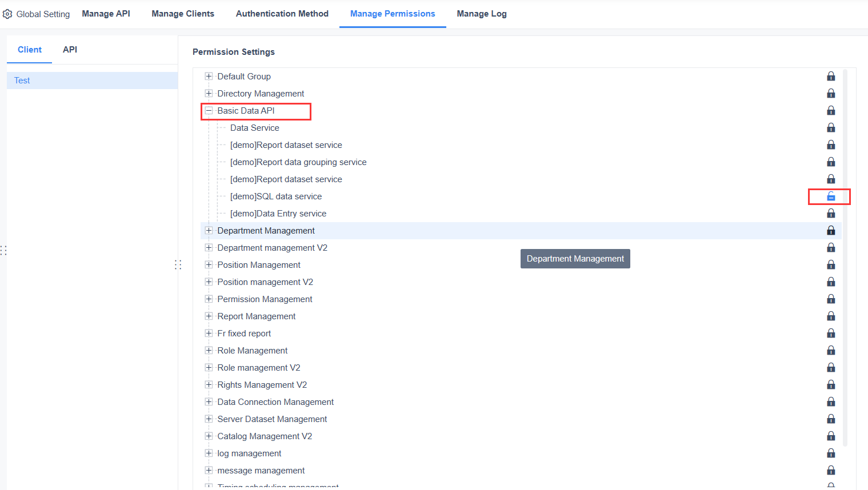Toggle permission lock on Fr fixed report

pos(831,333)
